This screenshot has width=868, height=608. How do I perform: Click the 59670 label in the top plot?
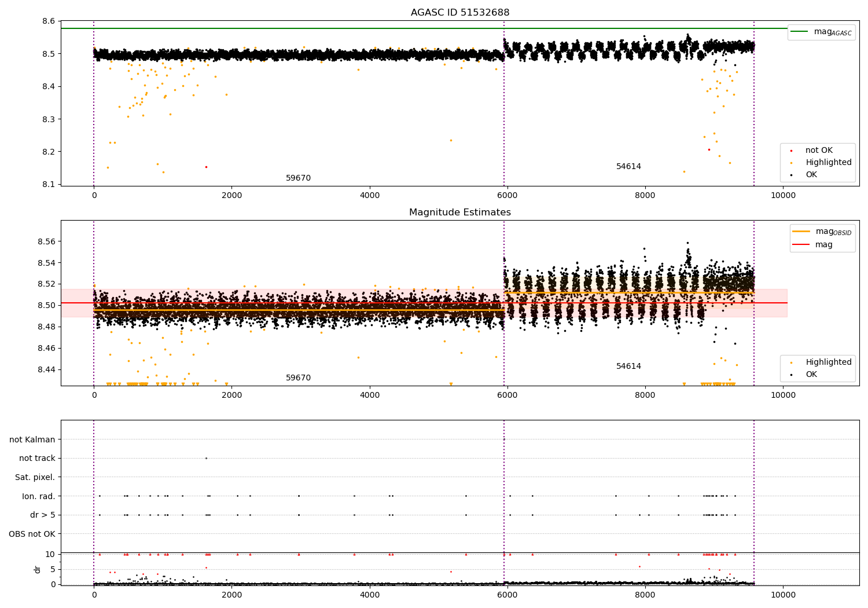[x=298, y=178]
